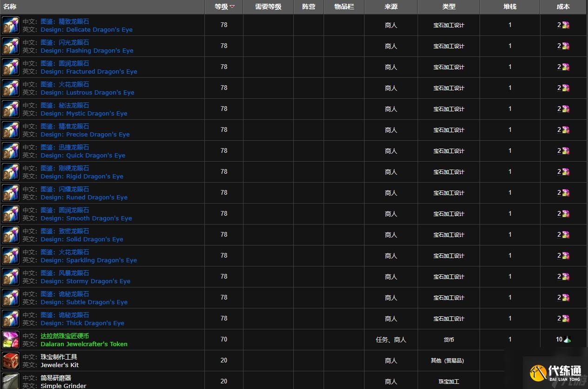Open the Design: Mystic Dragon's Eye link

pyautogui.click(x=84, y=113)
